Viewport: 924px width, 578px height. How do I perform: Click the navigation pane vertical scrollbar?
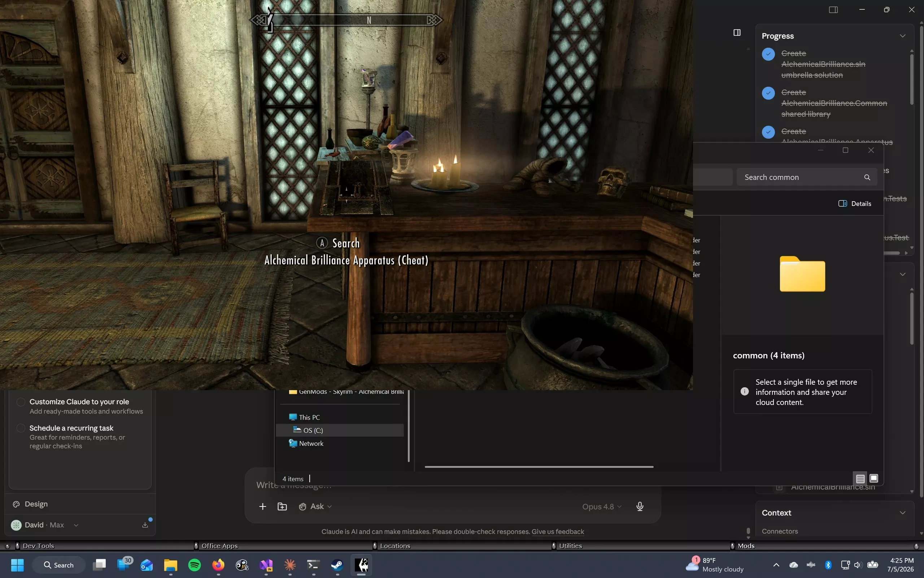point(409,426)
